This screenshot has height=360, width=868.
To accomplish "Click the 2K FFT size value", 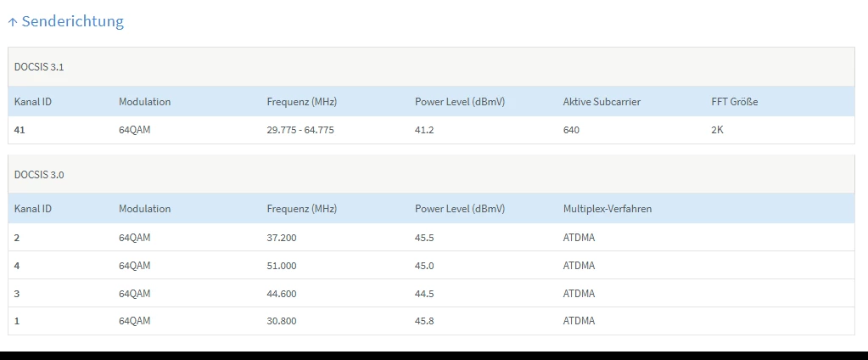I will (718, 130).
